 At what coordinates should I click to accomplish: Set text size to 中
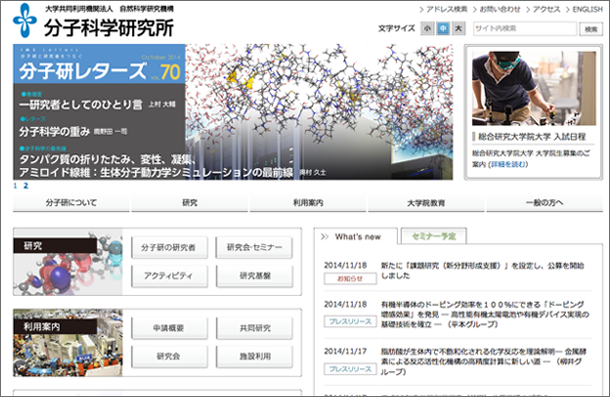(x=443, y=28)
